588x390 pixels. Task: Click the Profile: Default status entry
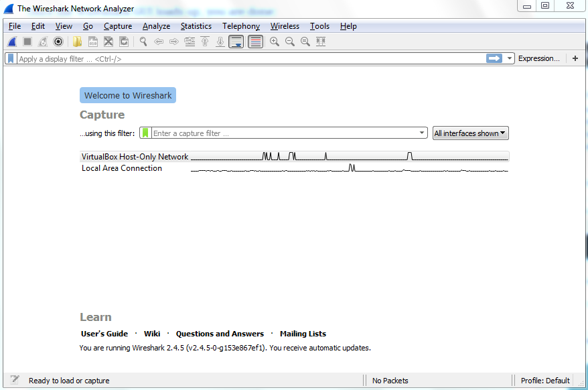pyautogui.click(x=545, y=380)
